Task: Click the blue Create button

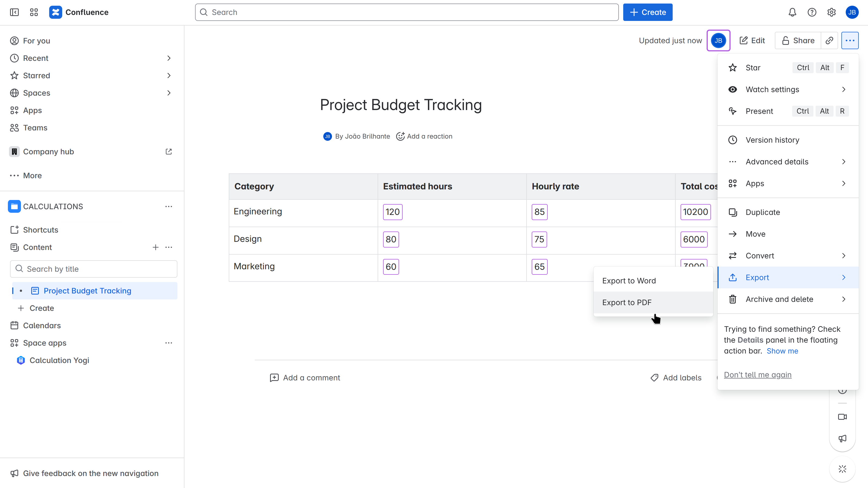Action: point(648,12)
